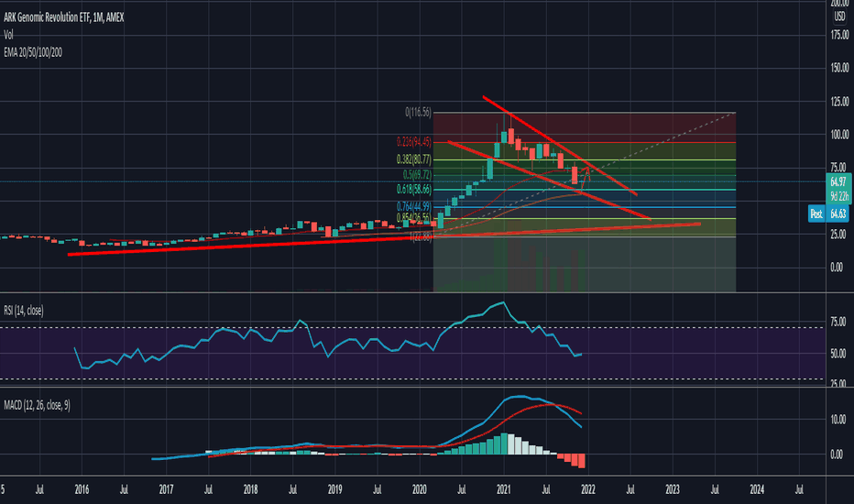Click the 2019 label on time axis

335,489
